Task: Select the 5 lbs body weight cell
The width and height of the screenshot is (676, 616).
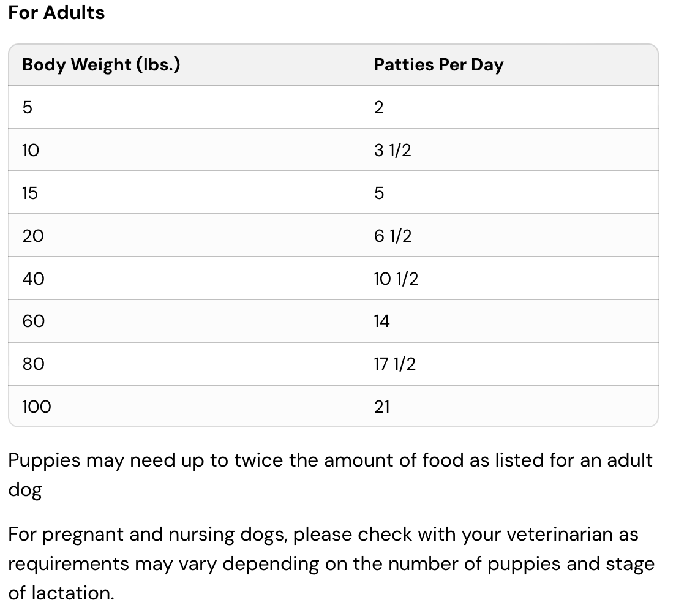Action: coord(27,108)
